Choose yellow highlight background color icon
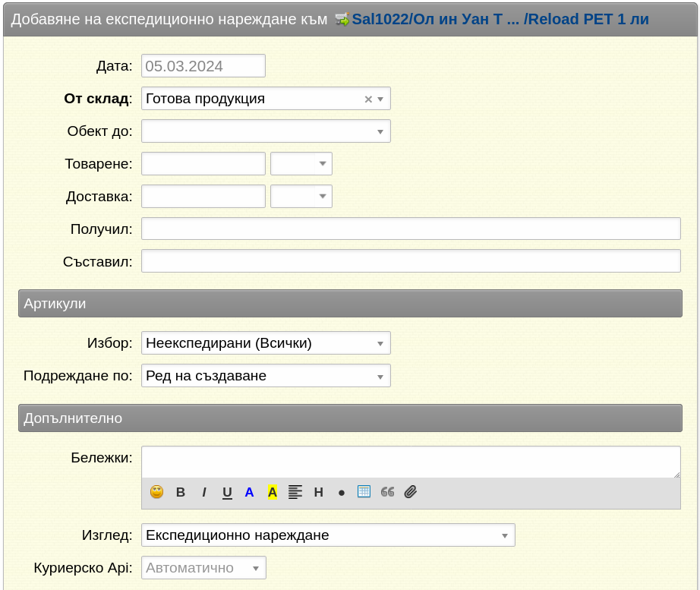The height and width of the screenshot is (590, 700). pos(273,492)
